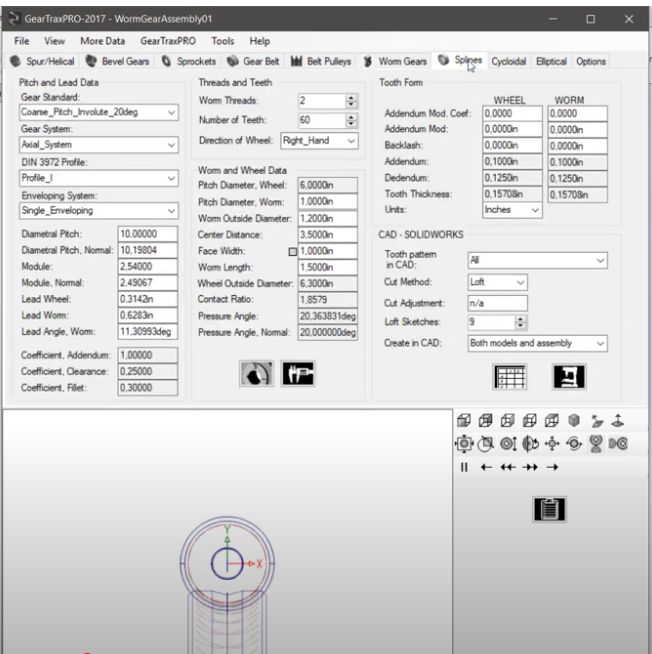652x654 pixels.
Task: Click the single left arrow step button
Action: tap(486, 467)
